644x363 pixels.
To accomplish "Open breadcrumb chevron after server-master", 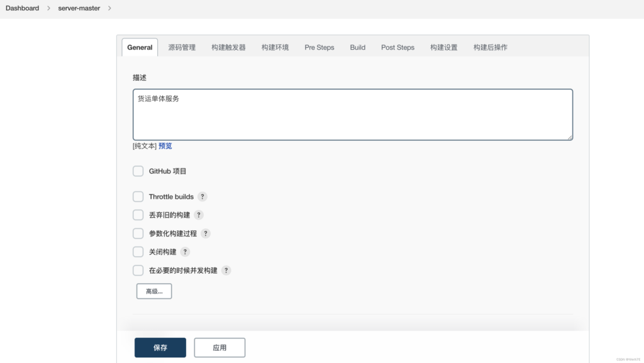I will [x=109, y=8].
